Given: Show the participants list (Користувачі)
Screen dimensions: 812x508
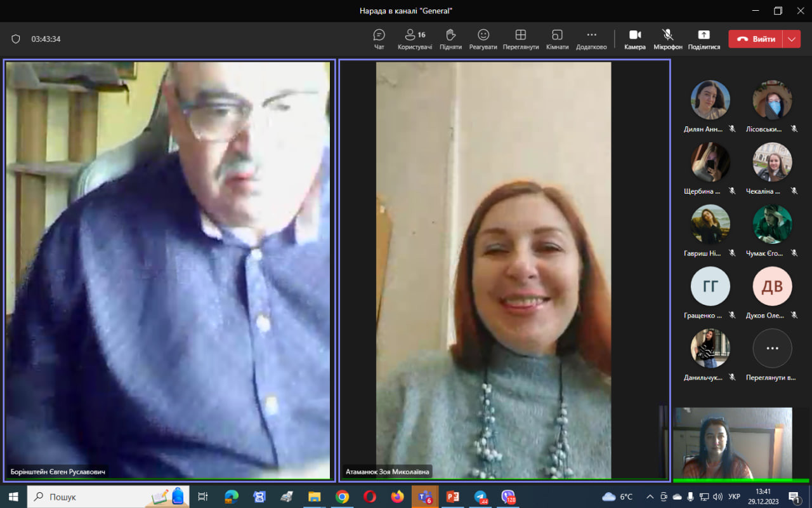Looking at the screenshot, I should point(415,39).
